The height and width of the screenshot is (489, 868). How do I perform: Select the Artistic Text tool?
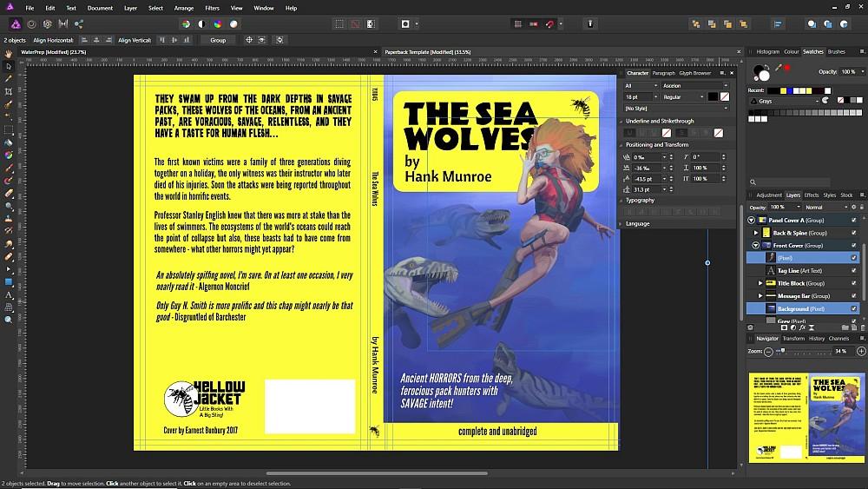[9, 295]
